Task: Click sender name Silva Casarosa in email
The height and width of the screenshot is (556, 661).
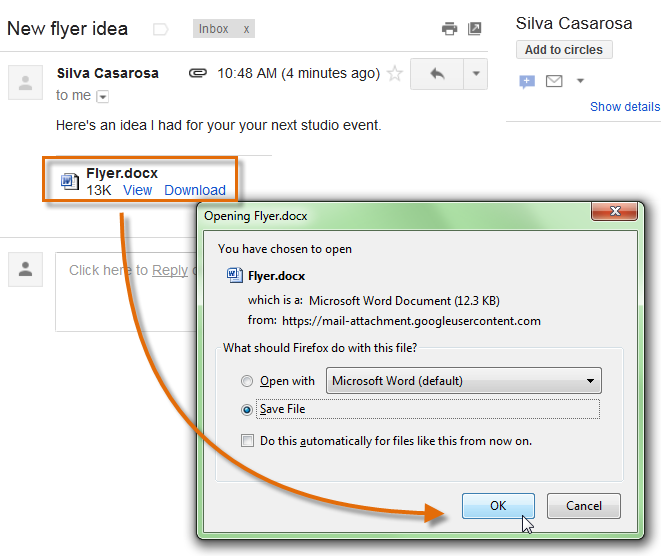Action: (x=108, y=73)
